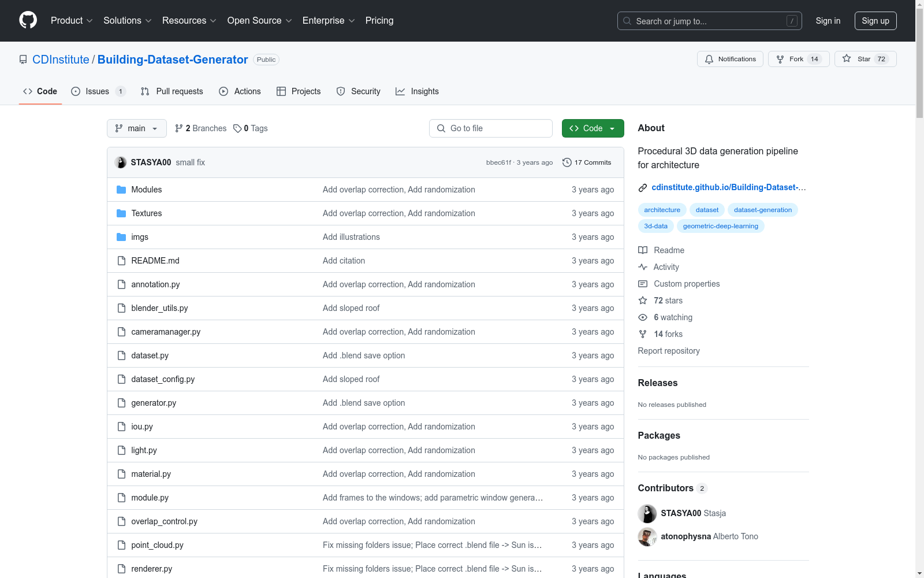This screenshot has width=924, height=578.
Task: Open the Product dropdown menu
Action: coord(72,20)
